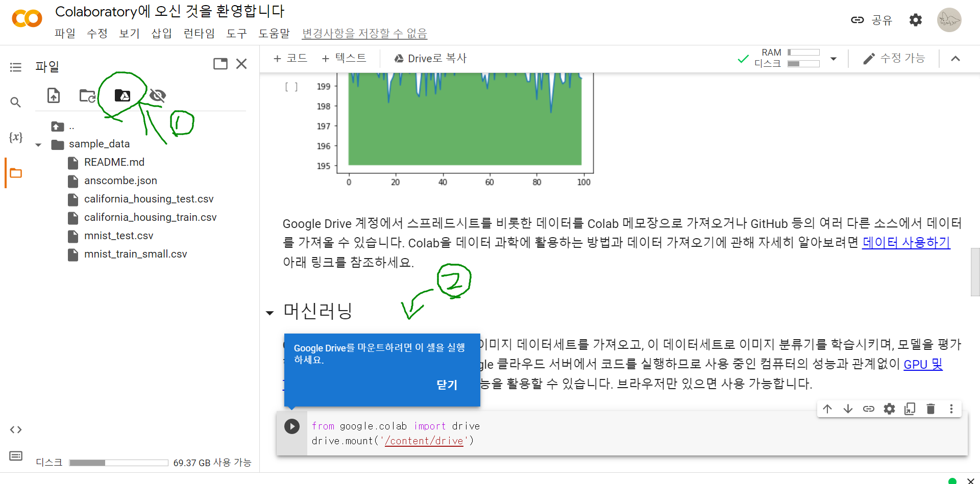Close the bottom status bar X

pos(971,480)
